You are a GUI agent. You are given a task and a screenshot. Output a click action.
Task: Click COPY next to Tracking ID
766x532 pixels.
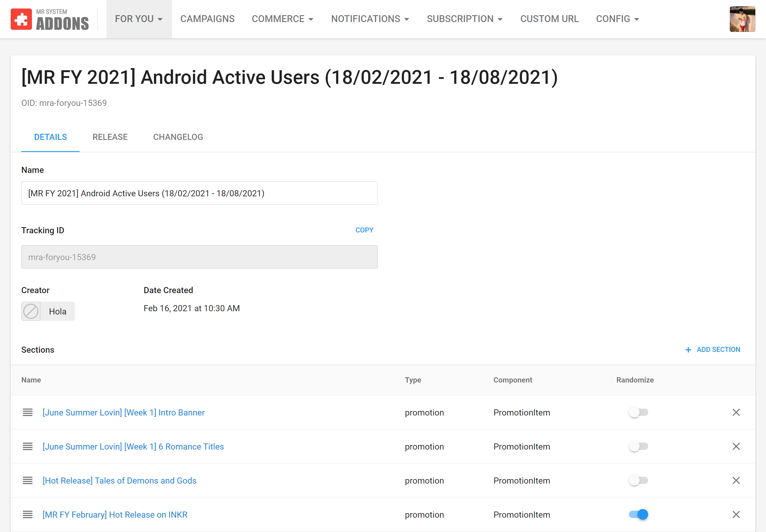364,230
